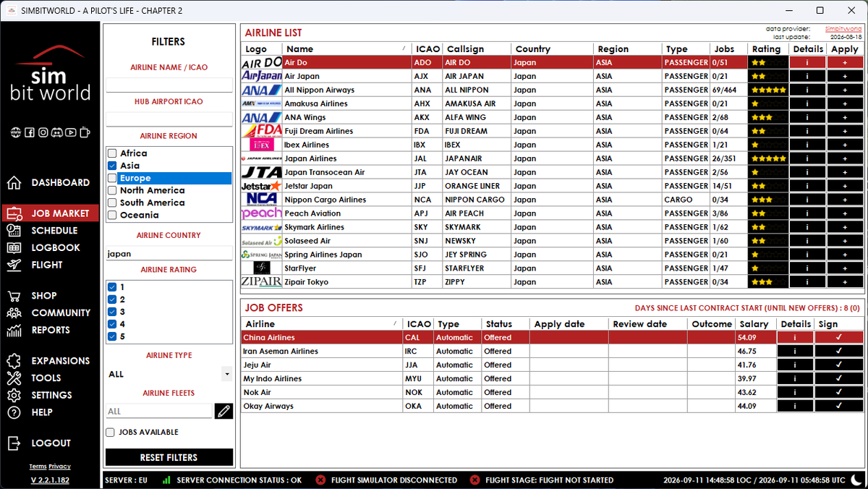
Task: Go to Dashboard in the sidebar
Action: [51, 183]
